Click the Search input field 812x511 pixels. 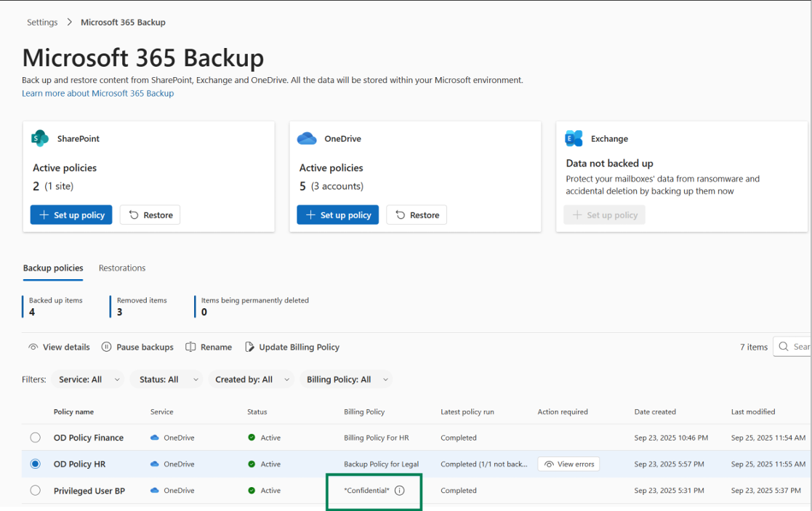[792, 347]
